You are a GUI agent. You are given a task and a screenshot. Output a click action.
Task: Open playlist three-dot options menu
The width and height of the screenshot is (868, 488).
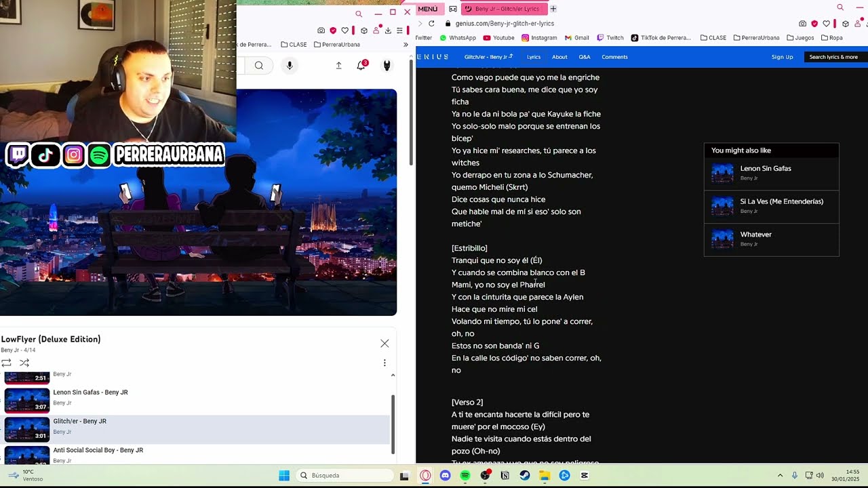coord(384,363)
